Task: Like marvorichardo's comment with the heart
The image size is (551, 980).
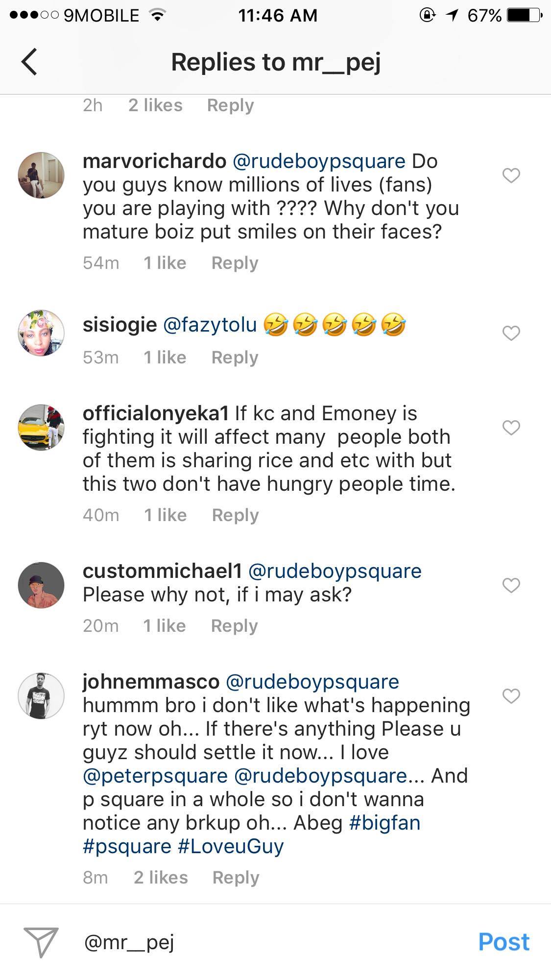Action: pos(511,175)
